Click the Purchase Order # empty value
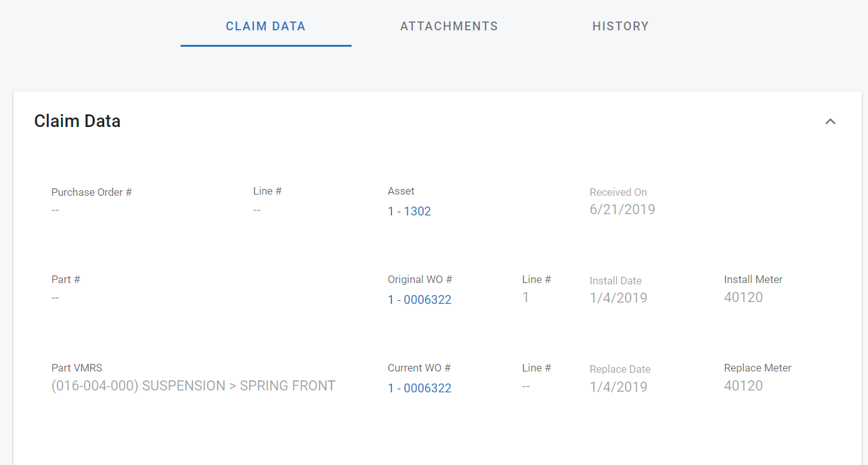 [56, 210]
